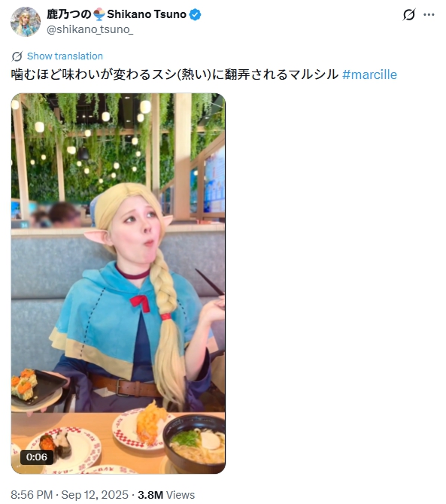The width and height of the screenshot is (446, 504).
Task: Click the blue verified checkmark badge
Action: coord(195,14)
